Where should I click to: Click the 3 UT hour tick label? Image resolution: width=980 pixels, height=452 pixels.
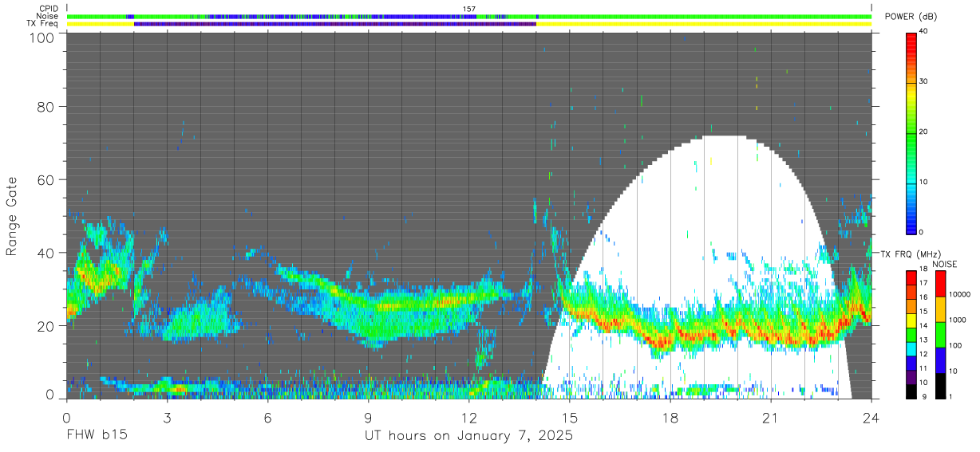(167, 418)
